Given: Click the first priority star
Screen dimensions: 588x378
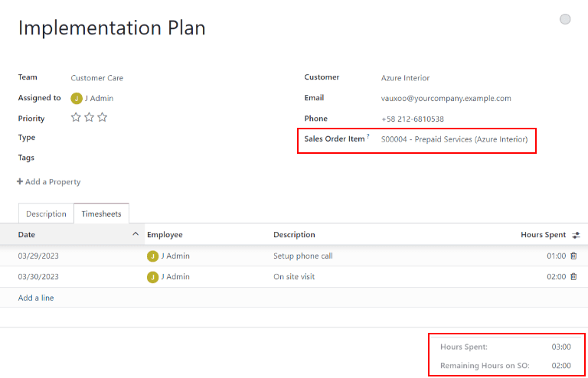Looking at the screenshot, I should coord(76,118).
